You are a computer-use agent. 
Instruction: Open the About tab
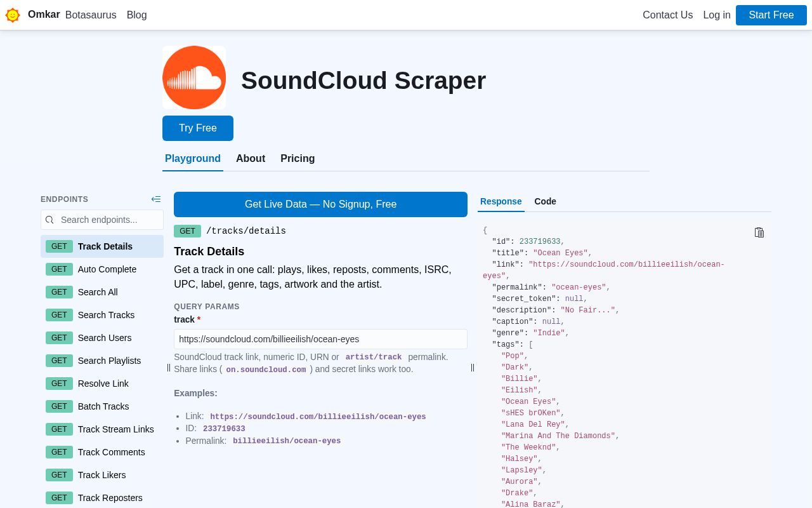tap(251, 159)
